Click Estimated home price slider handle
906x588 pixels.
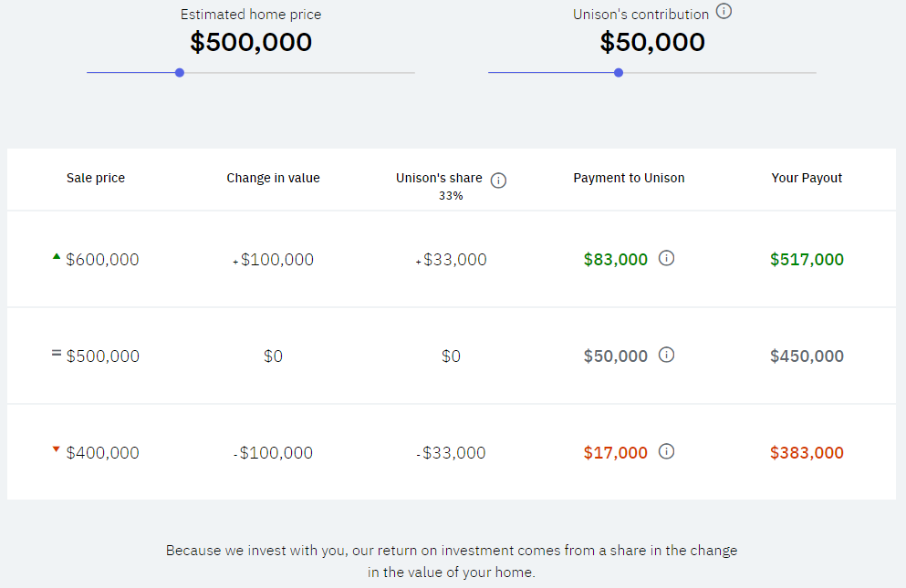180,73
